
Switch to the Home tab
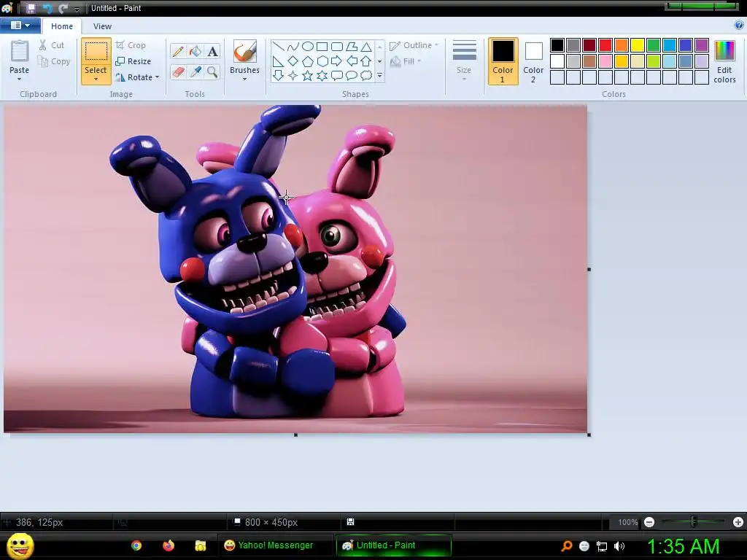coord(62,26)
